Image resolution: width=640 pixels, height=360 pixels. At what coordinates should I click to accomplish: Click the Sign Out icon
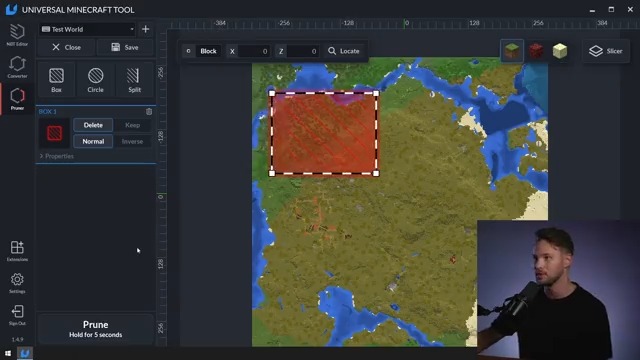coord(17,315)
